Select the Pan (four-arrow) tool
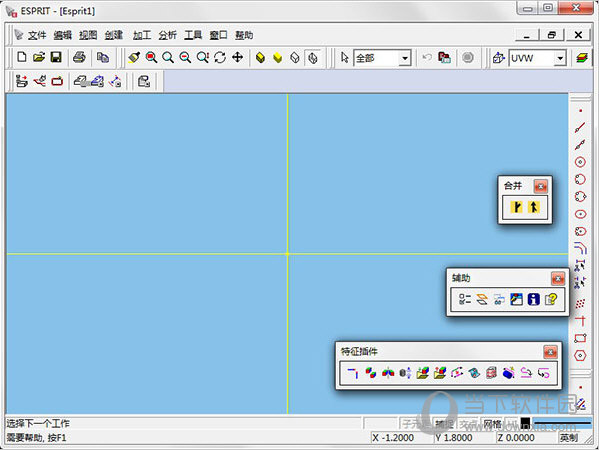Screen dimensions: 599x450 238,57
